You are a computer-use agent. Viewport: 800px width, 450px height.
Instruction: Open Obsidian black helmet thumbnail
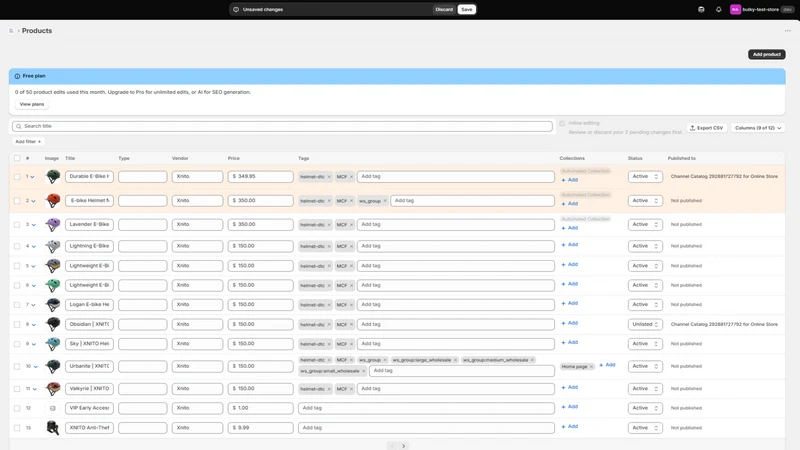click(x=53, y=324)
